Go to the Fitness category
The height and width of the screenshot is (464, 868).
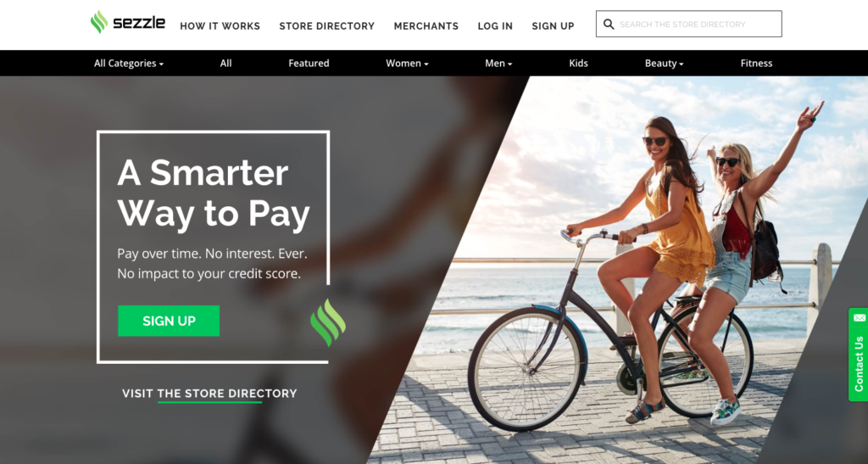tap(756, 63)
